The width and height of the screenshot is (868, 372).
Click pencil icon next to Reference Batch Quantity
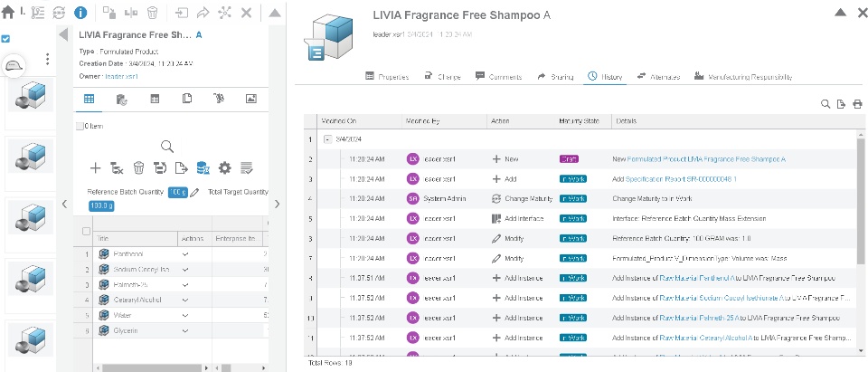click(x=195, y=192)
